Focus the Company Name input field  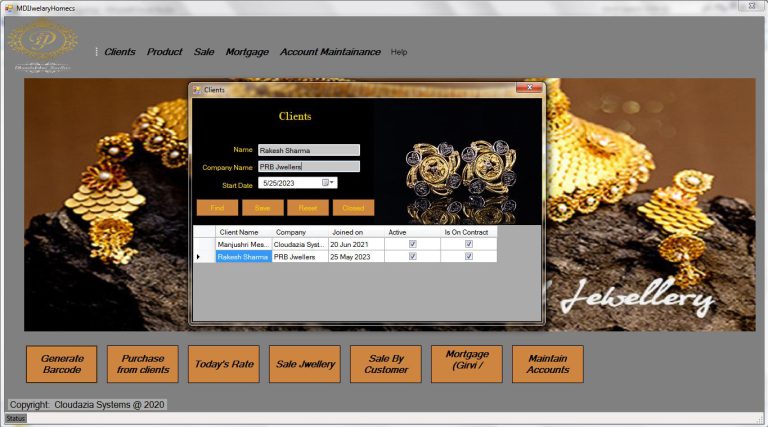coord(309,167)
